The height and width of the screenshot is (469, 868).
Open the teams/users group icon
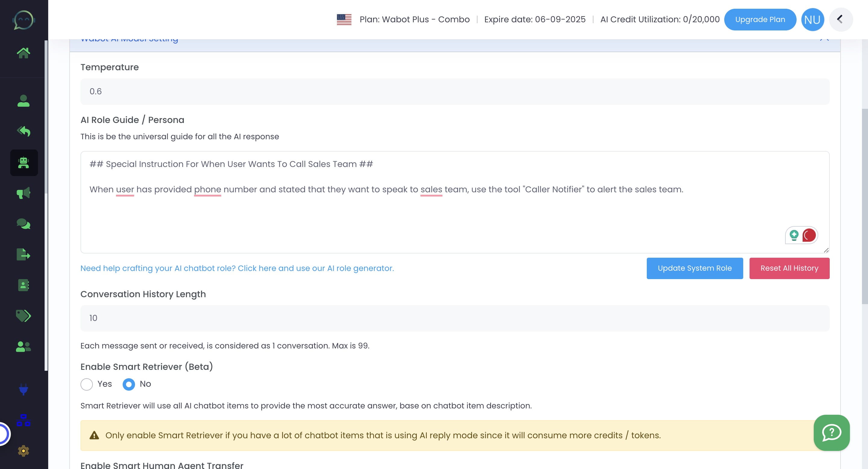(x=23, y=346)
